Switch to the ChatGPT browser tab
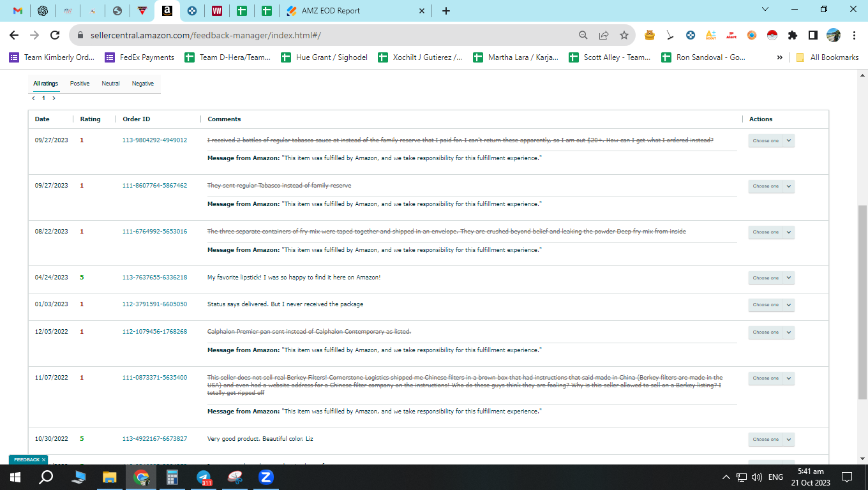The height and width of the screenshot is (490, 868). tap(43, 11)
